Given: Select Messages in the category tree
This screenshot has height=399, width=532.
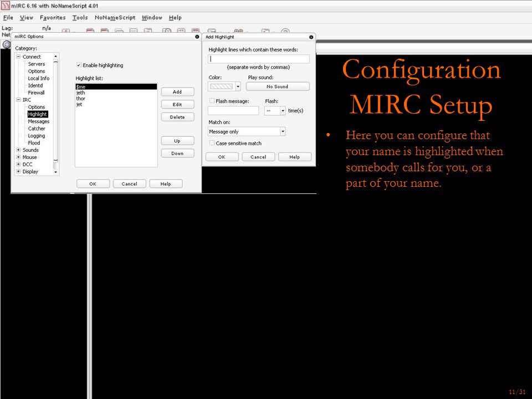Looking at the screenshot, I should pyautogui.click(x=39, y=121).
